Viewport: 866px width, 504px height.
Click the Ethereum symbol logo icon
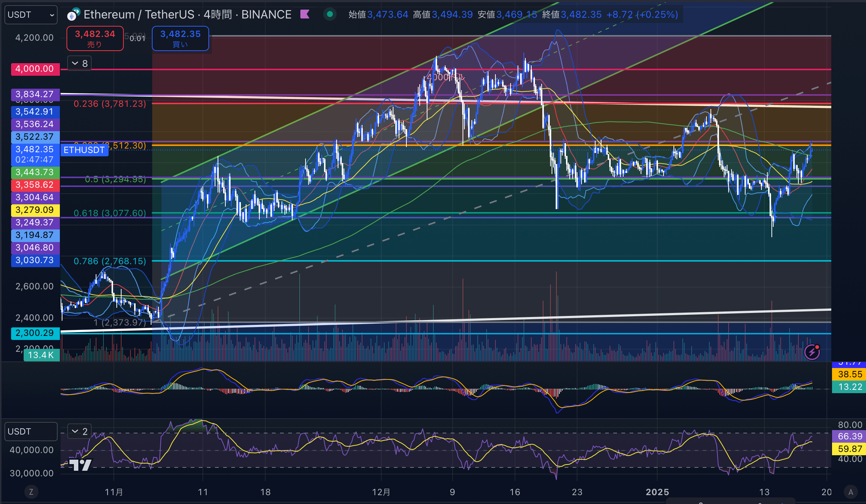[x=74, y=15]
